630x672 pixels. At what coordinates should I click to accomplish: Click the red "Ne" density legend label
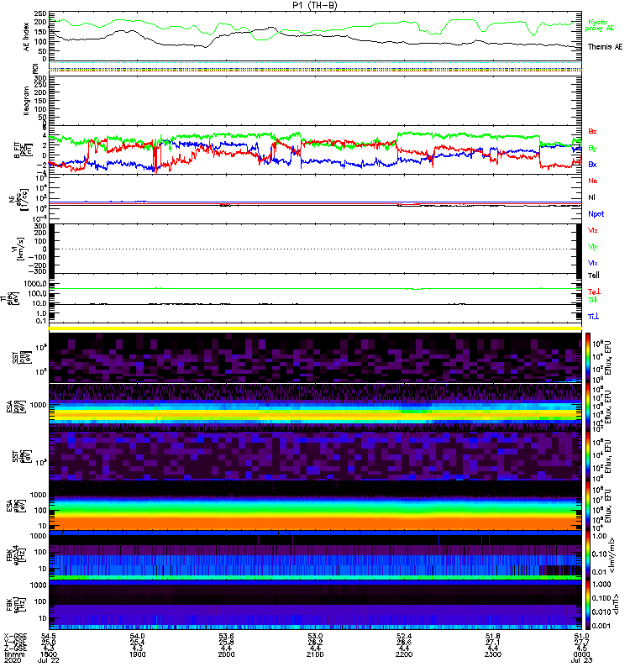click(593, 181)
